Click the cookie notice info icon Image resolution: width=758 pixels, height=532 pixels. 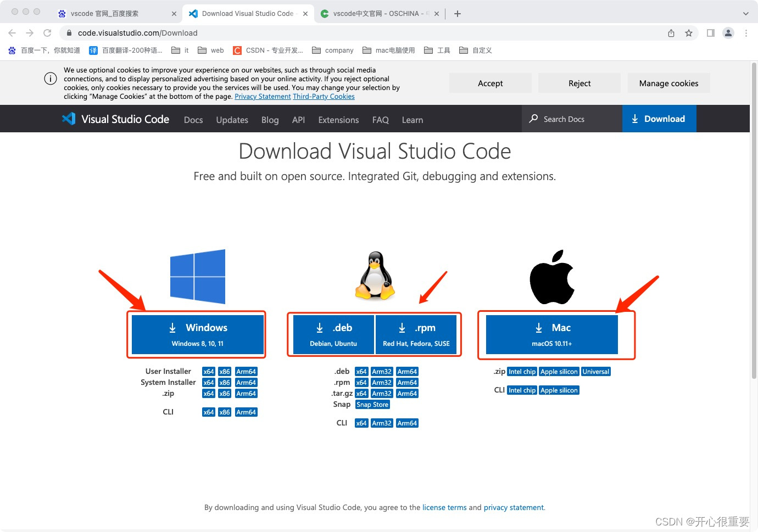(51, 79)
